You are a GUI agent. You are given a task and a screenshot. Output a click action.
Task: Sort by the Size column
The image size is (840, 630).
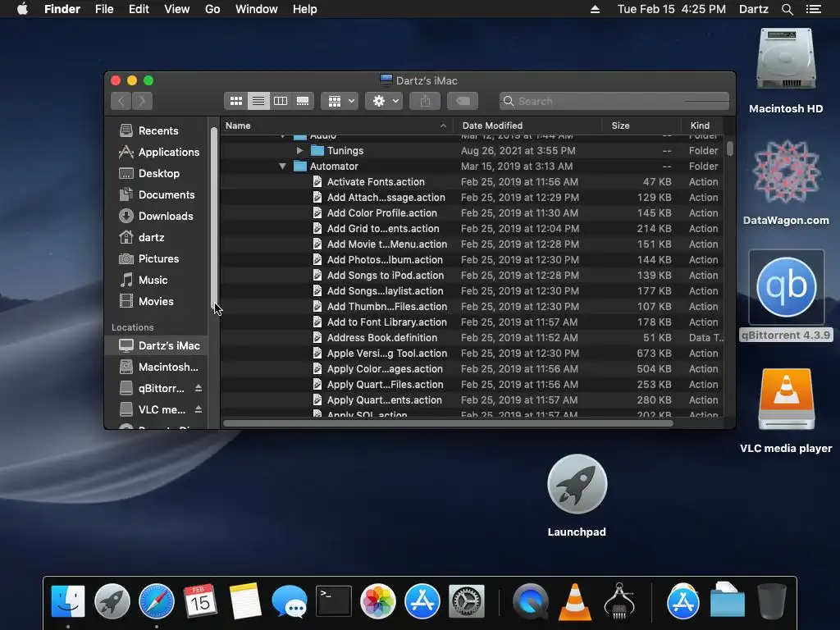[641, 126]
